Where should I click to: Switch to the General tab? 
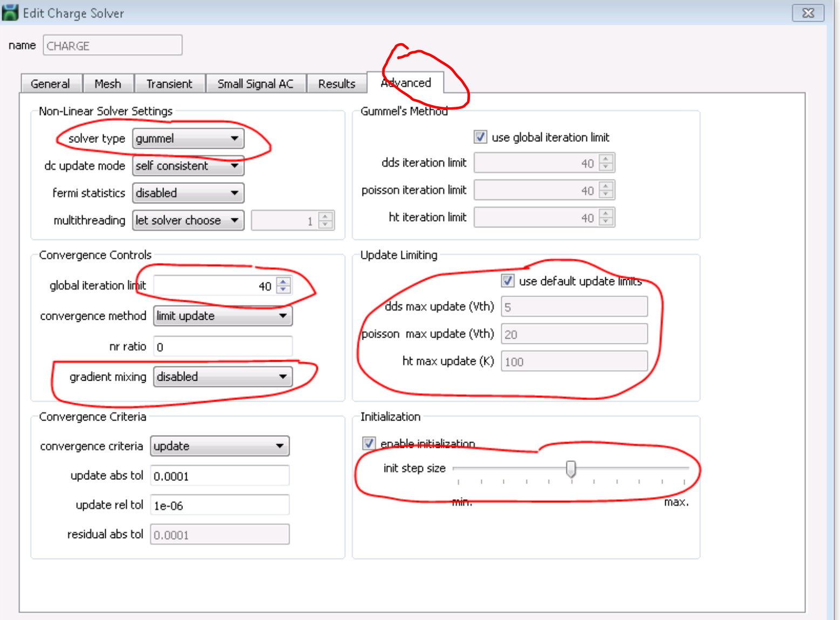[x=51, y=84]
